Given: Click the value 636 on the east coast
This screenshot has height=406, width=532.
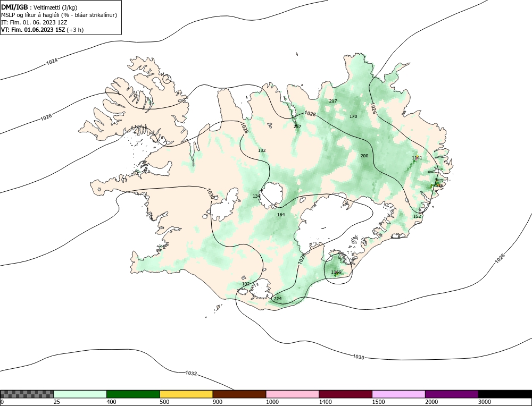Looking at the screenshot, I should pos(439,185).
